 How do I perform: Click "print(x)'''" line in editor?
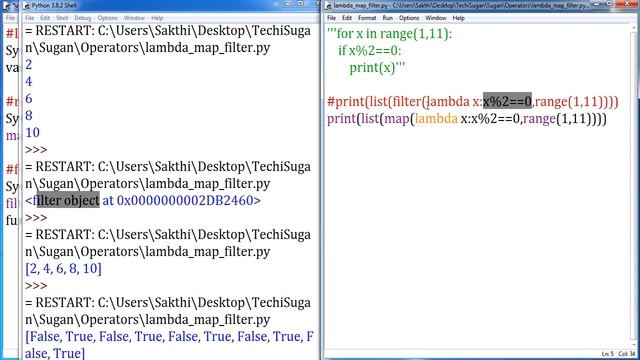click(377, 67)
